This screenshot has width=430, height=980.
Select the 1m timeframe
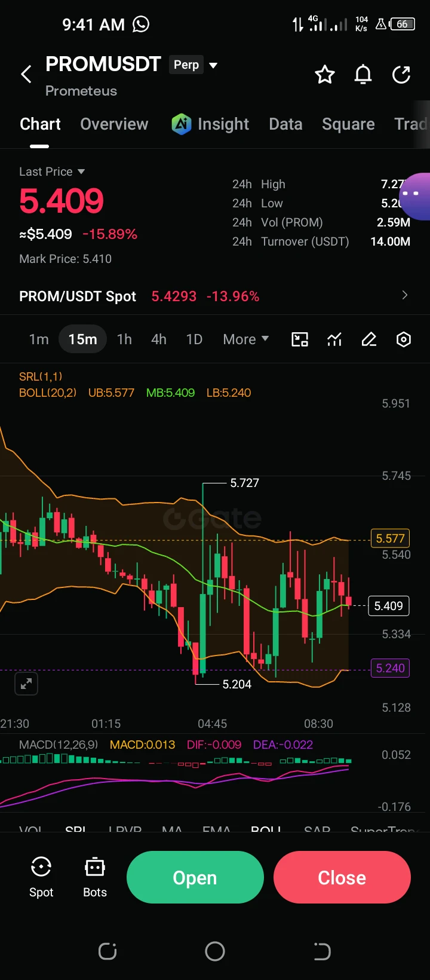(x=39, y=339)
